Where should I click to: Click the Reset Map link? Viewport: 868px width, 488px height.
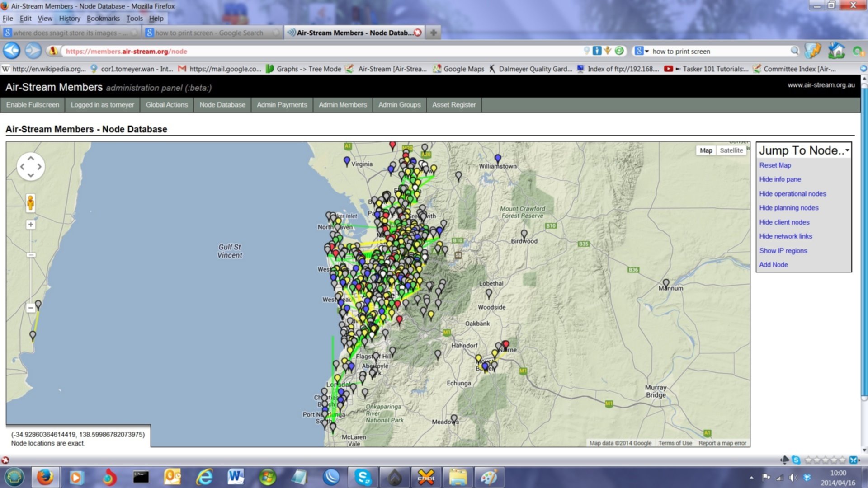[775, 165]
